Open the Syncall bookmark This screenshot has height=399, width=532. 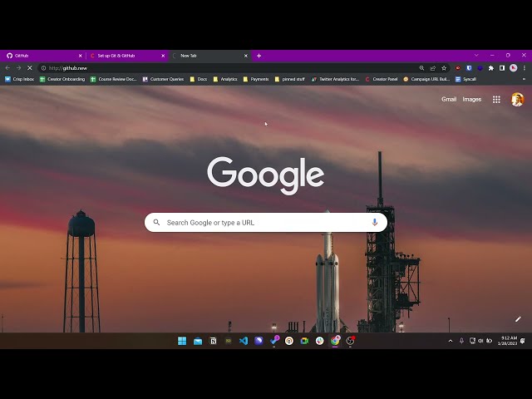coord(465,79)
